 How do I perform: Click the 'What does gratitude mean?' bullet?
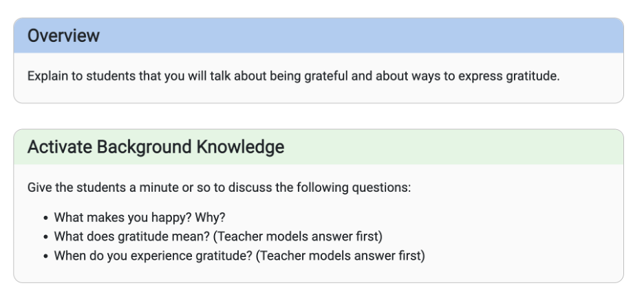[x=218, y=236]
